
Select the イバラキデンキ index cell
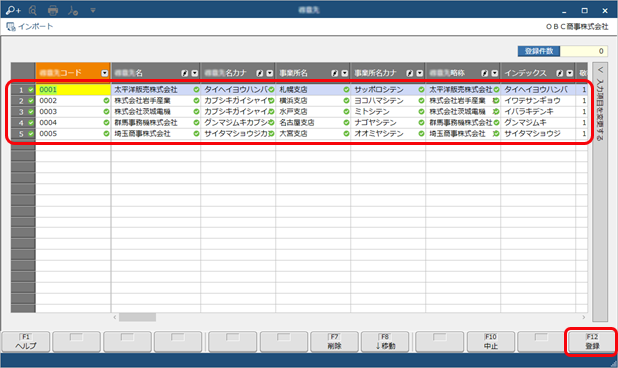[x=538, y=112]
